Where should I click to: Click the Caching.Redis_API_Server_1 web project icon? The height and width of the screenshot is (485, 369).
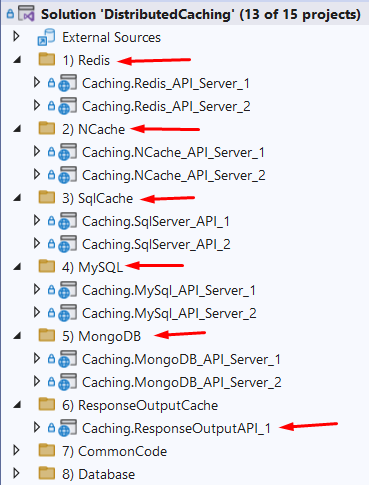(67, 83)
